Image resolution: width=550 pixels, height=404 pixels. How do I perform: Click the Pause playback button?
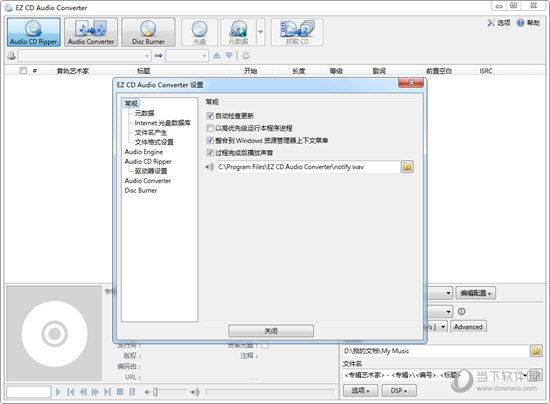[132, 392]
